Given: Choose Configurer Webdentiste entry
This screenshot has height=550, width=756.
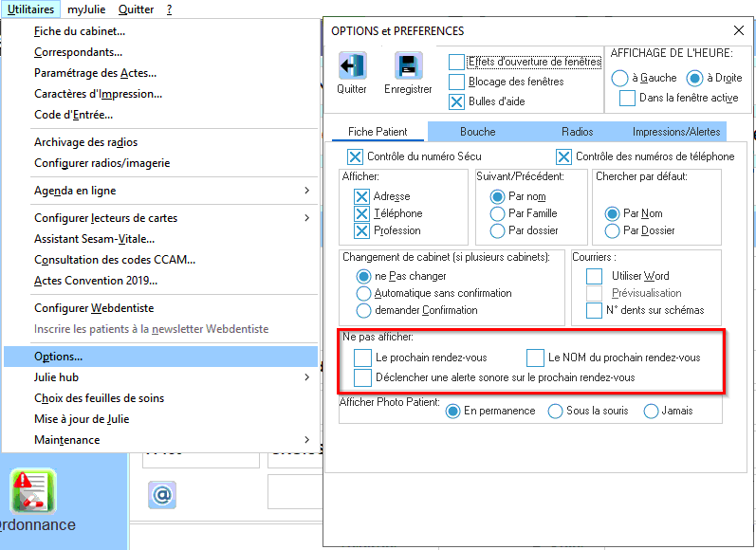Looking at the screenshot, I should click(x=160, y=308).
